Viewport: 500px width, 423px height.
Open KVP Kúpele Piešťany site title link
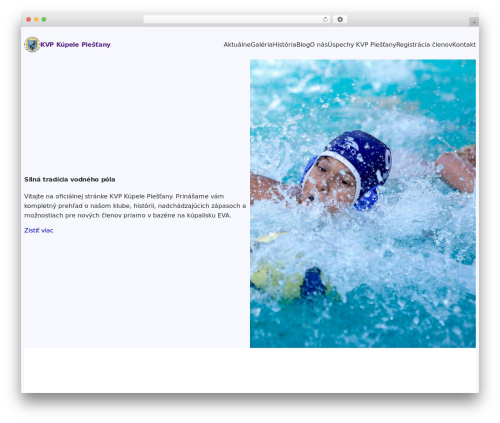click(x=75, y=44)
